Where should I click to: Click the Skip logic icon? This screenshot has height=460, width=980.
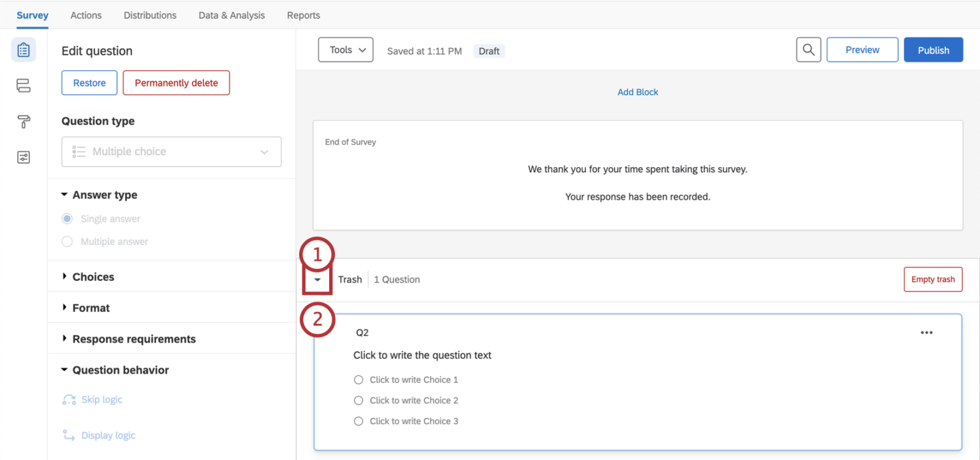(x=69, y=399)
